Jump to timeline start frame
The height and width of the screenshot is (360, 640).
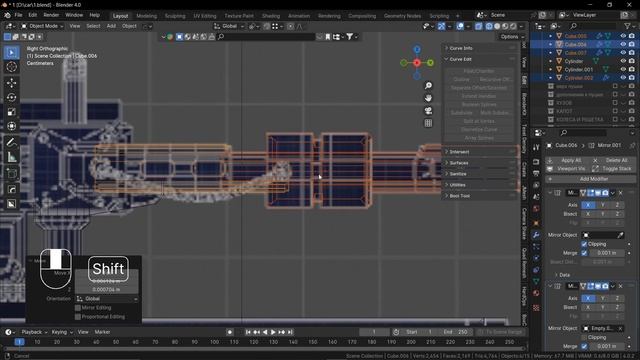point(248,332)
